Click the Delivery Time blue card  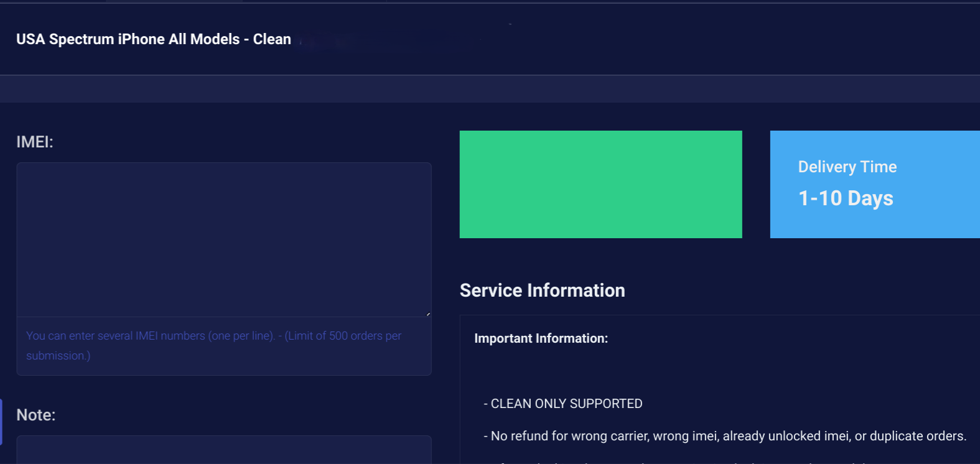pyautogui.click(x=875, y=184)
